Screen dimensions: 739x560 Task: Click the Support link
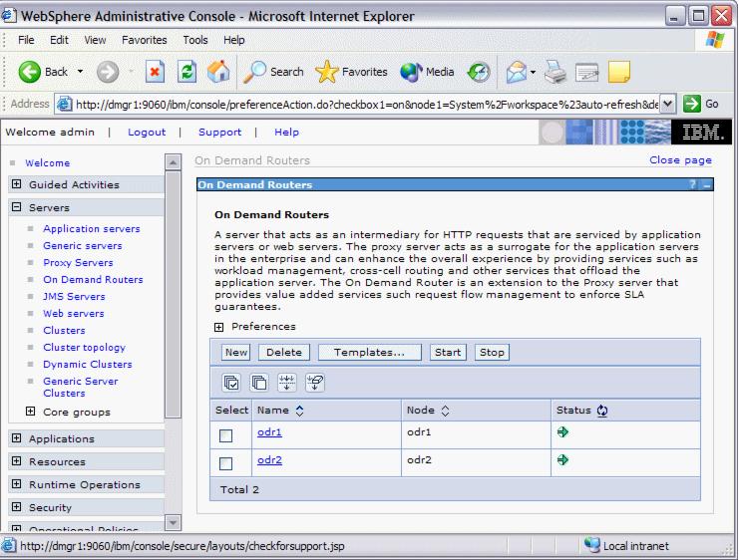(x=219, y=133)
